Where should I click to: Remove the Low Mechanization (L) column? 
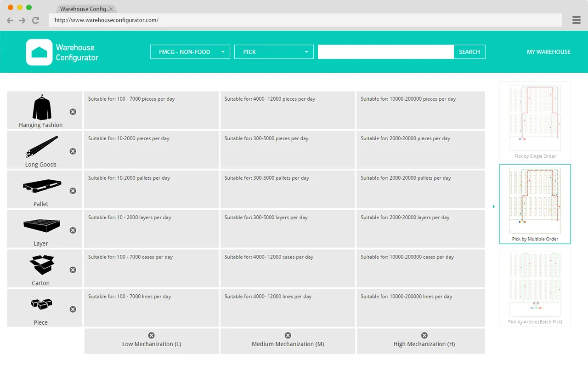coord(152,336)
